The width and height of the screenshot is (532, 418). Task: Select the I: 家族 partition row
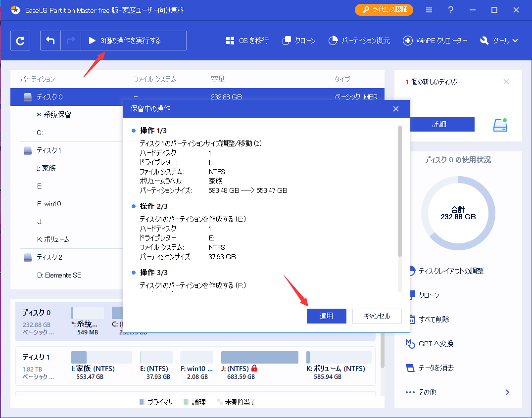pos(66,168)
